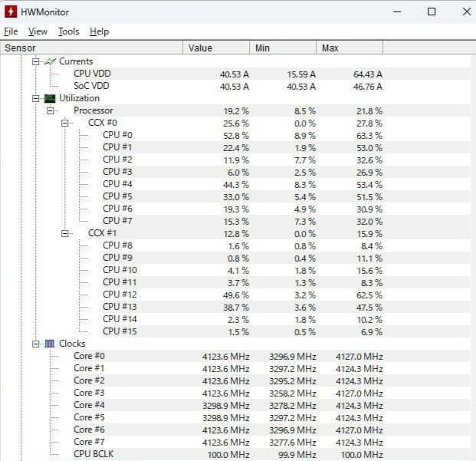This screenshot has height=461, width=476.
Task: Collapse the Utilization section
Action: 35,98
